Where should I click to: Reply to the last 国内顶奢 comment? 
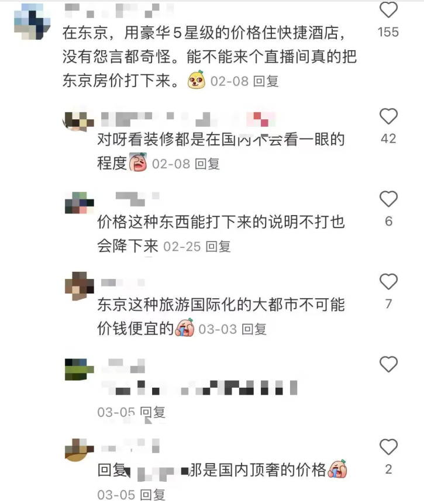pos(153,495)
